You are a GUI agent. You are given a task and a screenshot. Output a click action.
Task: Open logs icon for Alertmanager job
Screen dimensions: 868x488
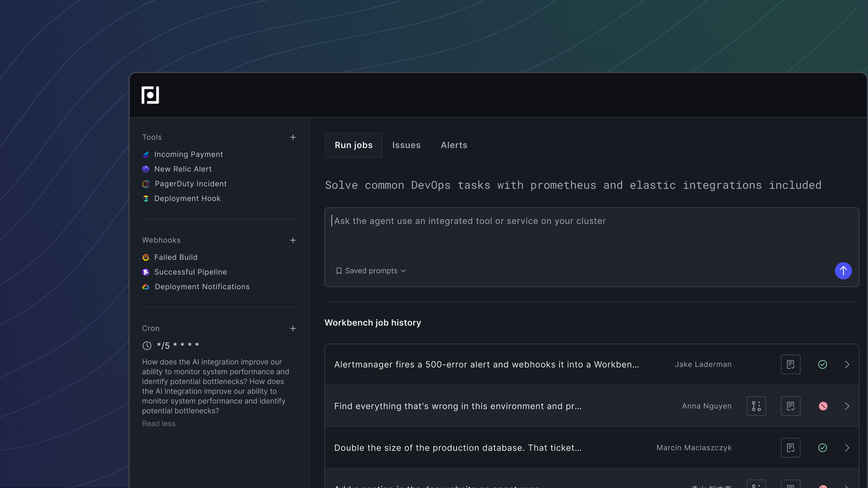tap(790, 364)
